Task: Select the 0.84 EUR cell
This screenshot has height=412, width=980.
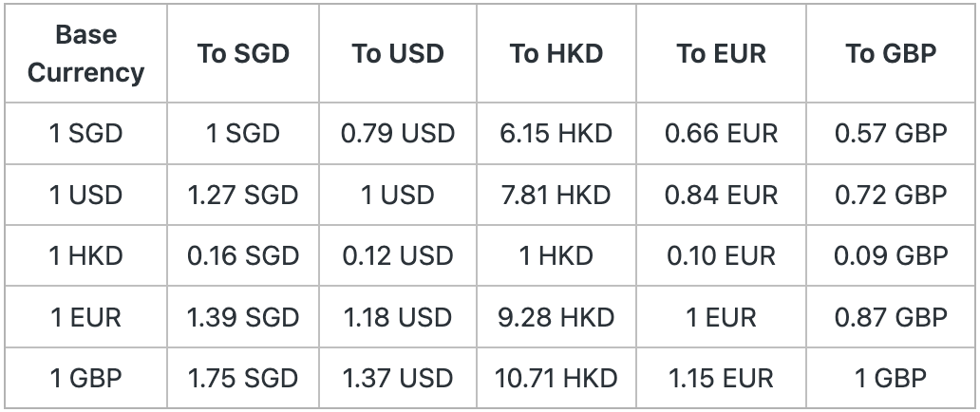Action: click(x=721, y=195)
